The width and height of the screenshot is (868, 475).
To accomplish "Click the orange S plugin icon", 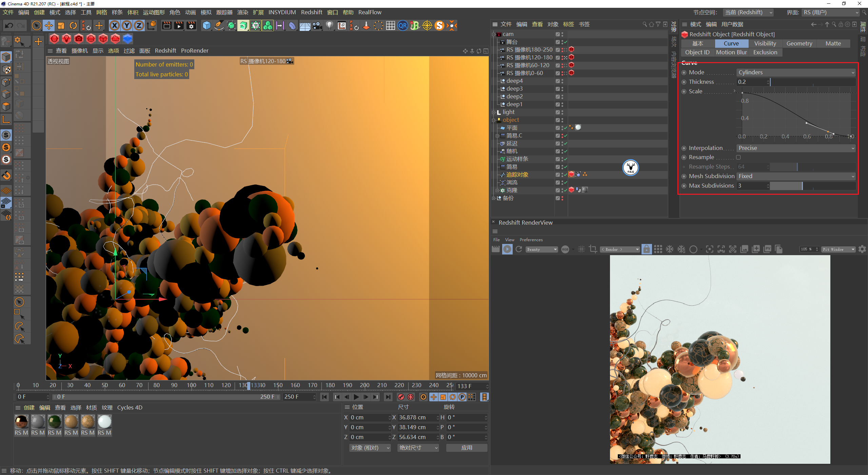I will coord(439,25).
